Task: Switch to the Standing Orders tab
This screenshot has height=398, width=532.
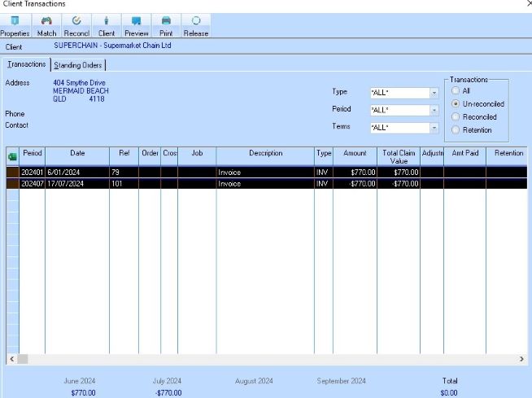Action: tap(79, 65)
